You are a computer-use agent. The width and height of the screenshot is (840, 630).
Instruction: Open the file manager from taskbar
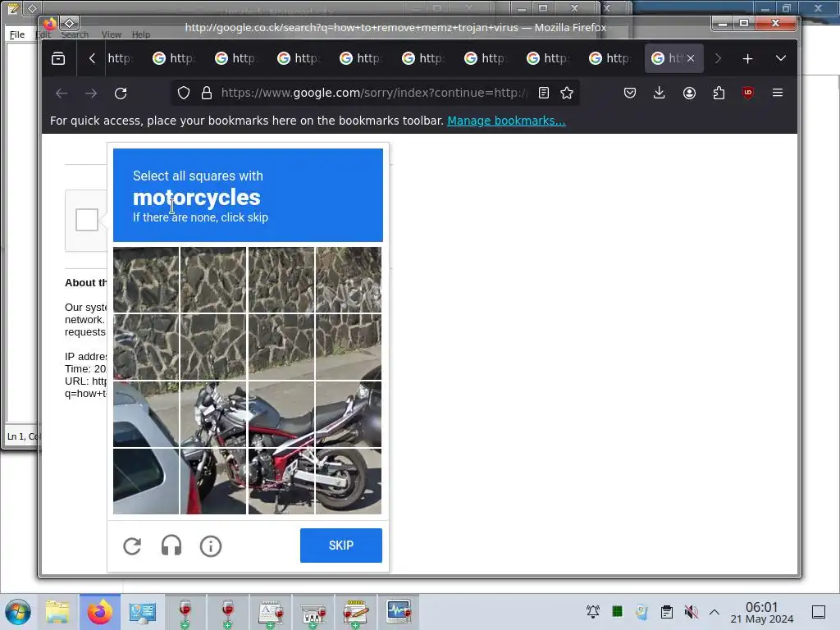tap(57, 612)
